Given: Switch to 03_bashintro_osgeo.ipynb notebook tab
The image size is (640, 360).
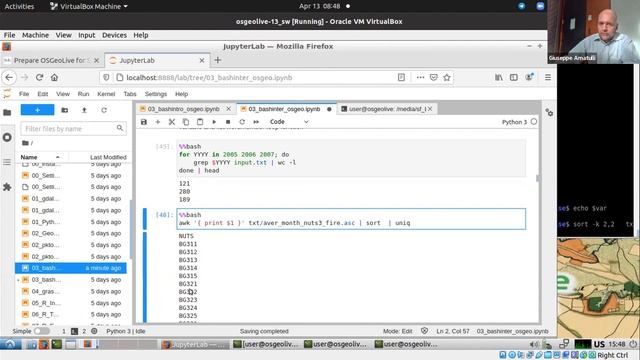Looking at the screenshot, I should (x=183, y=109).
